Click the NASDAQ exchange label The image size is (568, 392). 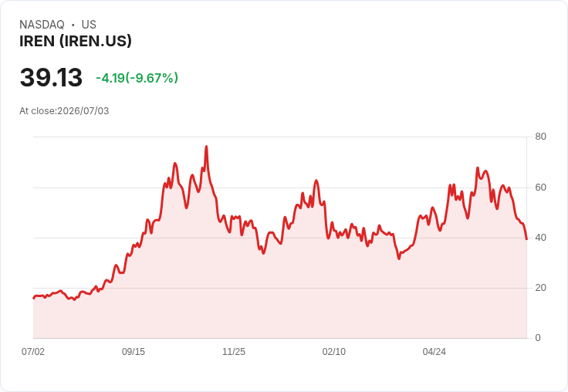tap(42, 24)
